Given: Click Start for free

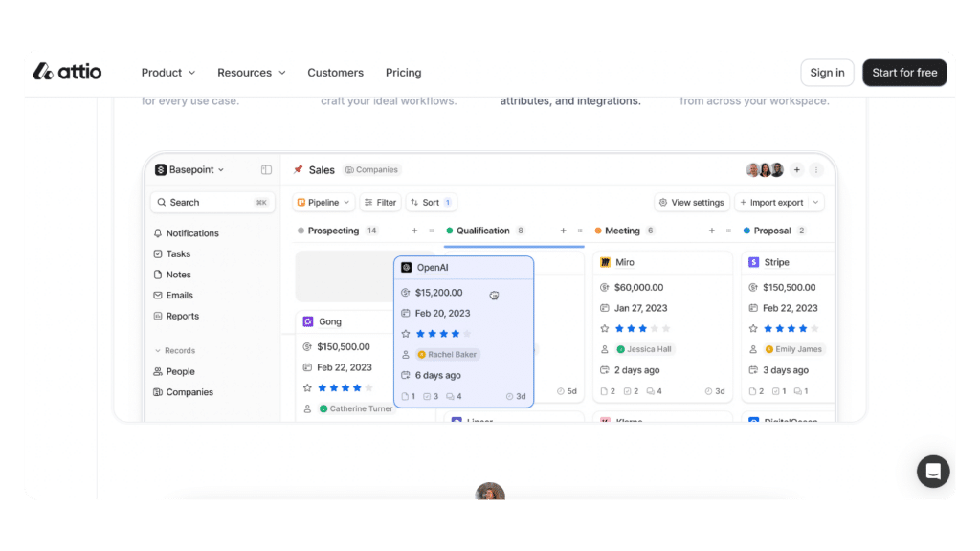Looking at the screenshot, I should point(904,73).
